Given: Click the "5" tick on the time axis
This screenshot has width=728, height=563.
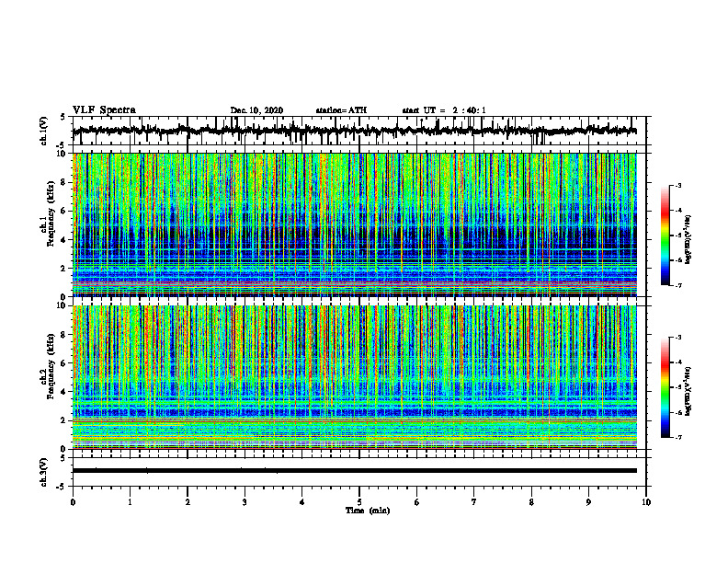Looking at the screenshot, I should (359, 502).
